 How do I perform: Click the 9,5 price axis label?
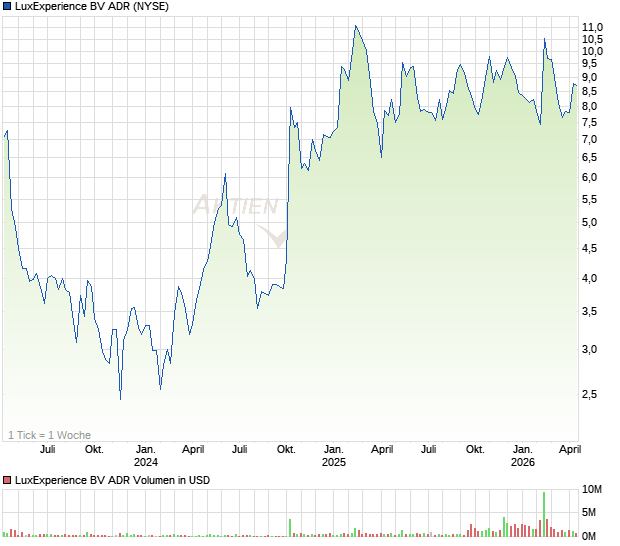point(590,63)
